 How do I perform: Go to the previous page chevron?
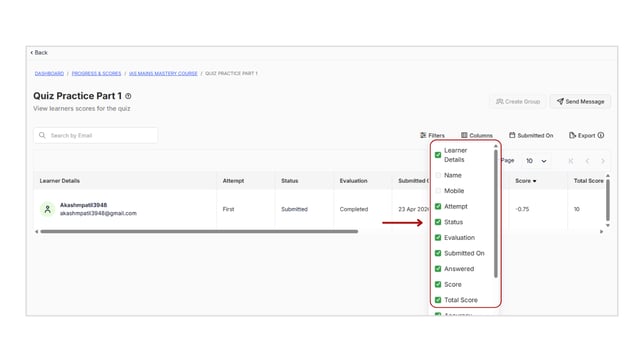pos(587,161)
